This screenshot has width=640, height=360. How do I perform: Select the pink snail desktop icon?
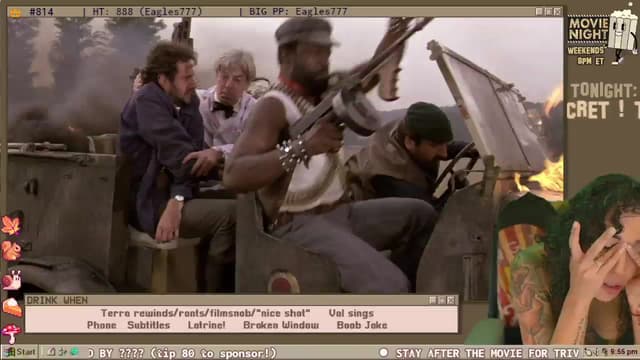[12, 280]
